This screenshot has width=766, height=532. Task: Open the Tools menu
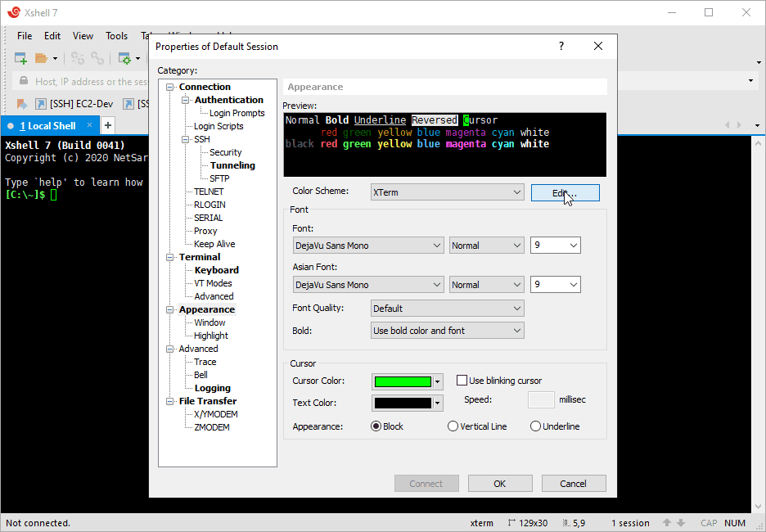click(x=117, y=36)
